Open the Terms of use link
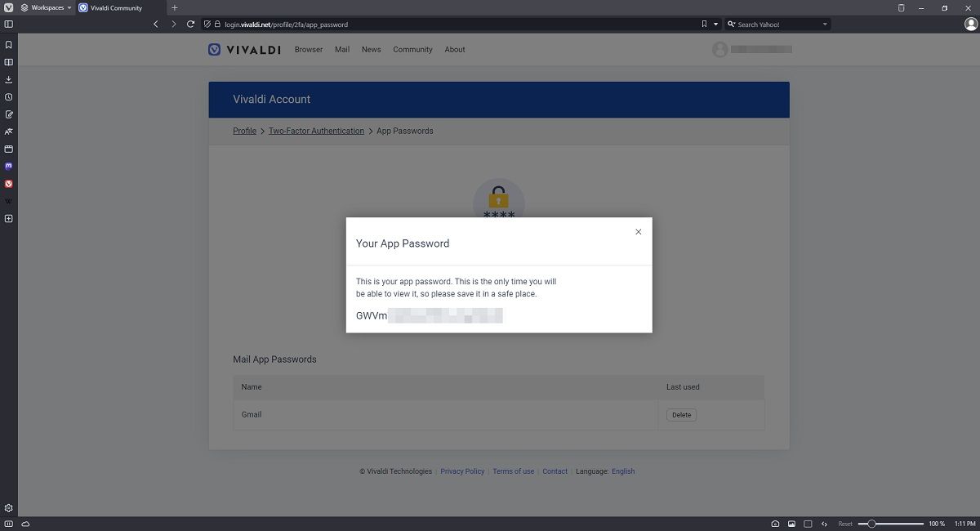Screen dimensions: 980x531 point(514,471)
